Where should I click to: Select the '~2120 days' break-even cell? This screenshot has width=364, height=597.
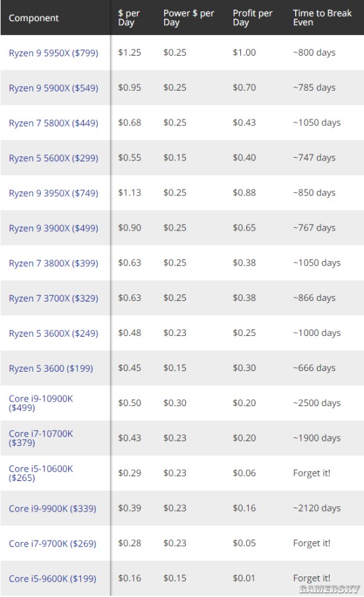pyautogui.click(x=317, y=508)
